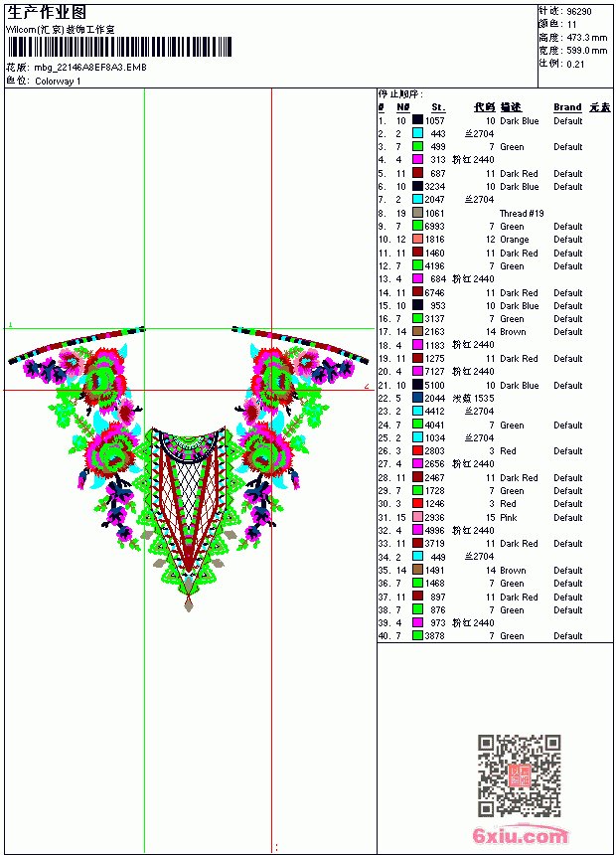Image resolution: width=616 pixels, height=855 pixels.
Task: Select stop row 40 with 3878 stitches
Action: point(495,636)
